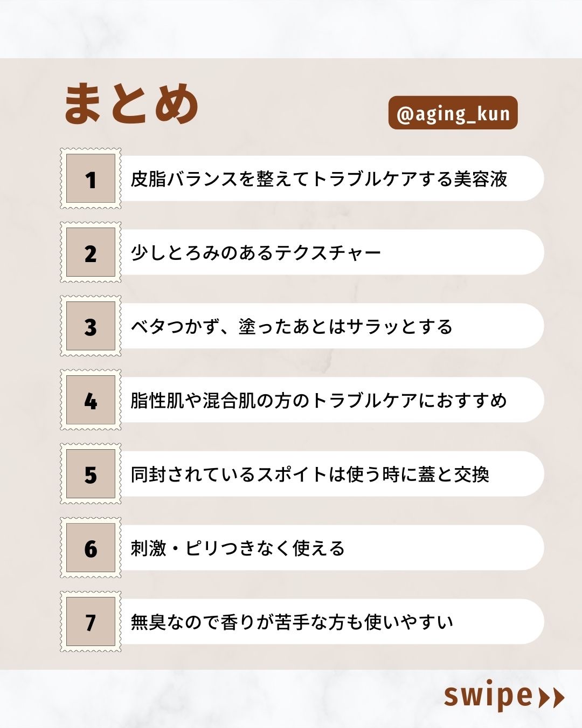Tap the number 7 stamp icon
The image size is (582, 728).
[91, 622]
